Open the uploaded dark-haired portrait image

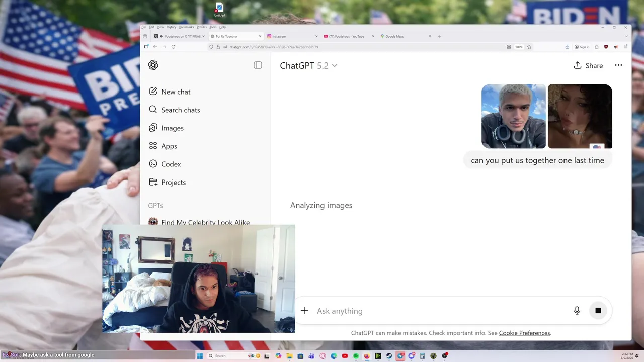(x=580, y=116)
